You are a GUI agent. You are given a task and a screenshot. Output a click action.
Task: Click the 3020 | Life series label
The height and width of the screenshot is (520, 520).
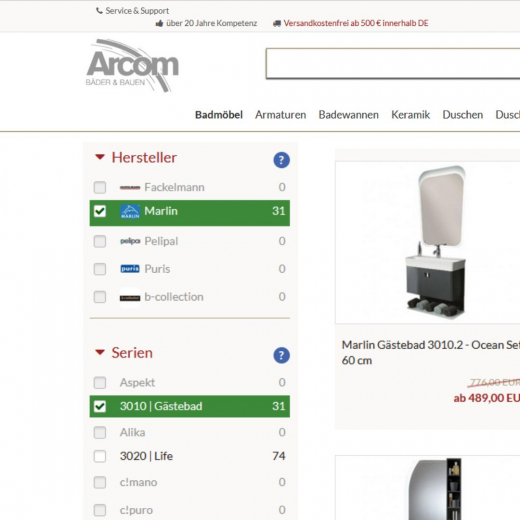(146, 456)
